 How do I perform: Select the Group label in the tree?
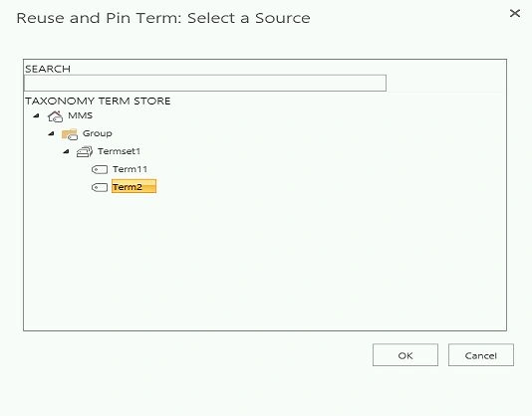[x=97, y=133]
